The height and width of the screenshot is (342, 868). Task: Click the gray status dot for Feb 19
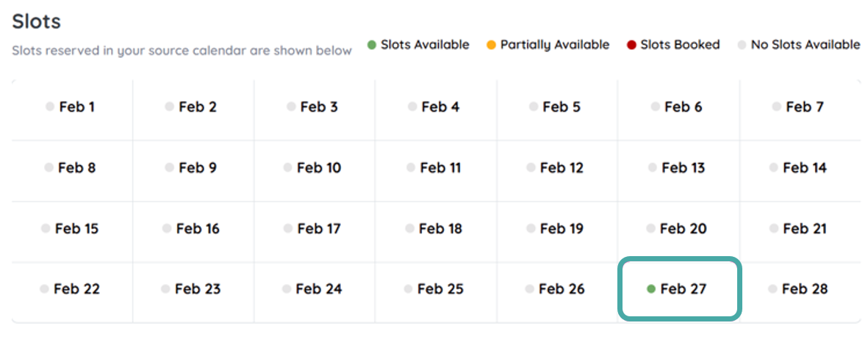point(531,229)
